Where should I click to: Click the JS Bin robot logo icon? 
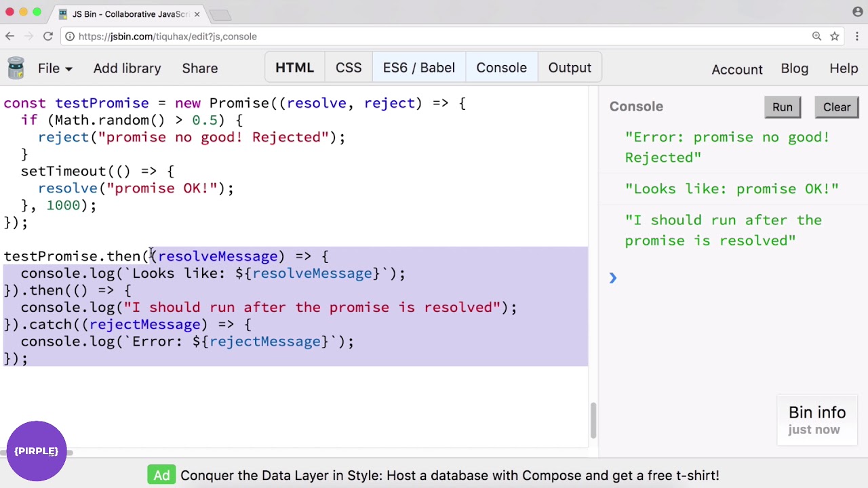(16, 68)
